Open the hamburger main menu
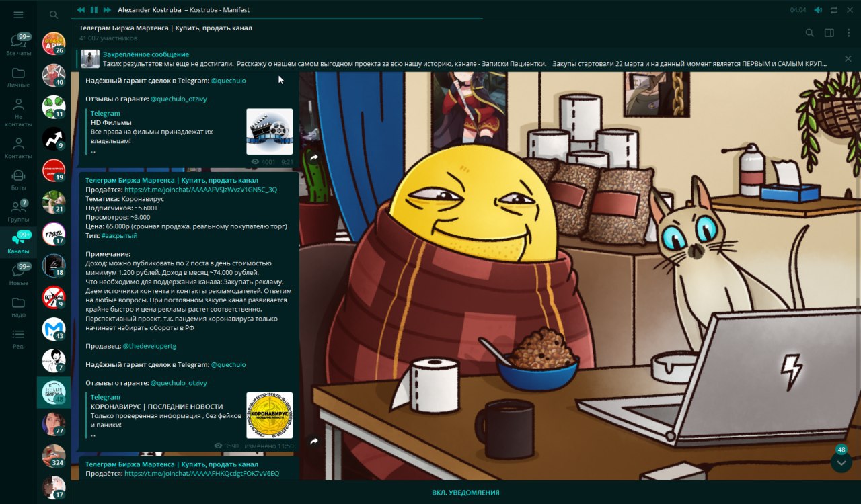Viewport: 861px width, 504px height. pyautogui.click(x=18, y=14)
